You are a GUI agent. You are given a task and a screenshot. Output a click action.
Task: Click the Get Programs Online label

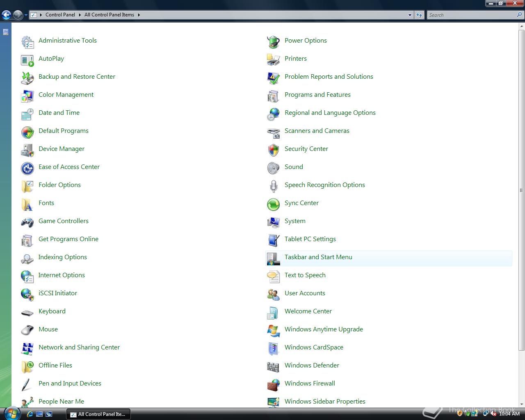pos(68,239)
